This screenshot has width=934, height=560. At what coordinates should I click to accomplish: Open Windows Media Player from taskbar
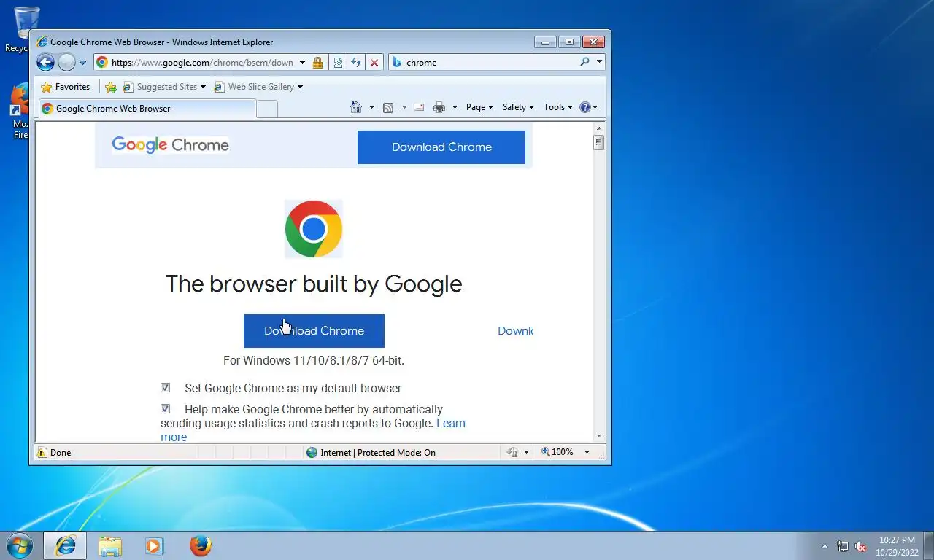tap(154, 545)
